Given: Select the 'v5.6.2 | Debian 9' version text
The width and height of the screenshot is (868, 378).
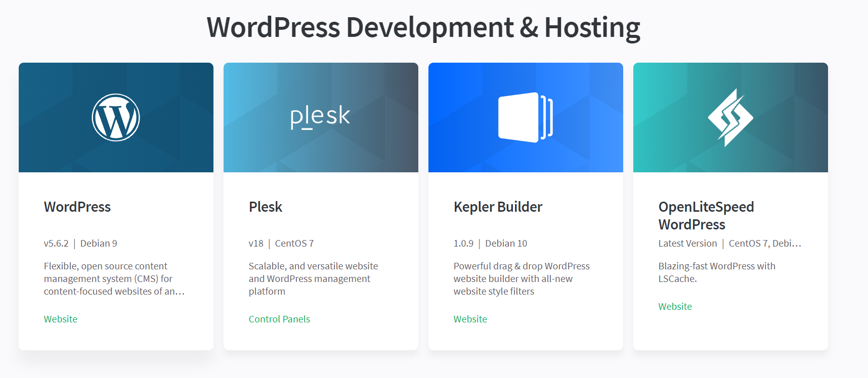Looking at the screenshot, I should (x=80, y=243).
